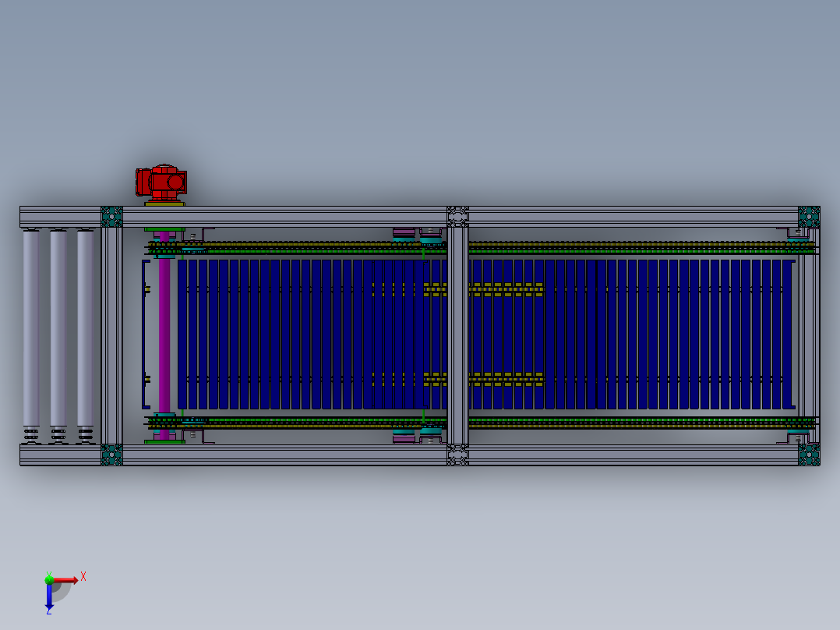Pick the magenta drive shaft
This screenshot has width=840, height=630.
pyautogui.click(x=164, y=335)
